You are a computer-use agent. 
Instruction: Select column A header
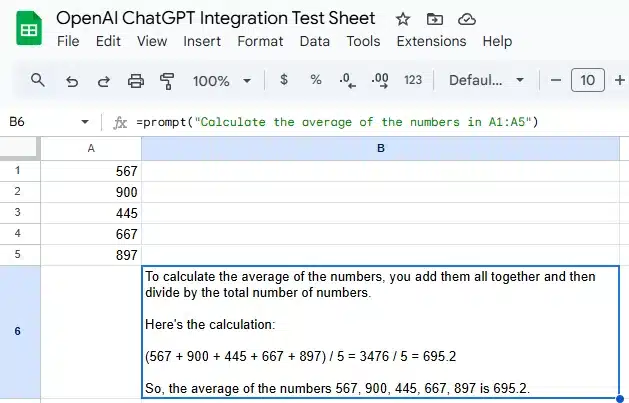(x=91, y=148)
